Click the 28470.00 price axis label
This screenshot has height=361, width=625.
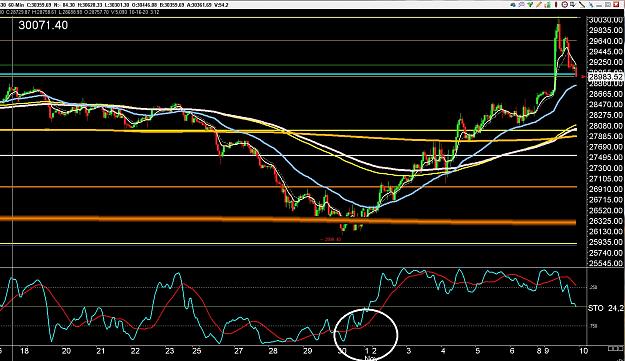tap(605, 105)
